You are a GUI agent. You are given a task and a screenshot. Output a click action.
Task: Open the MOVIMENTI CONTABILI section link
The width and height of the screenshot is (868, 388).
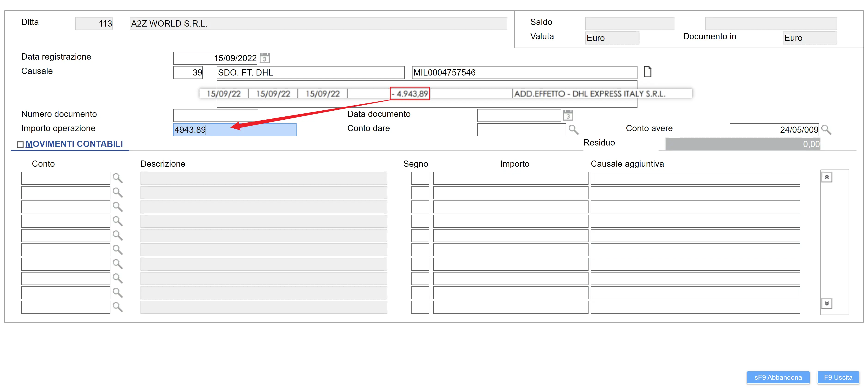click(x=74, y=144)
